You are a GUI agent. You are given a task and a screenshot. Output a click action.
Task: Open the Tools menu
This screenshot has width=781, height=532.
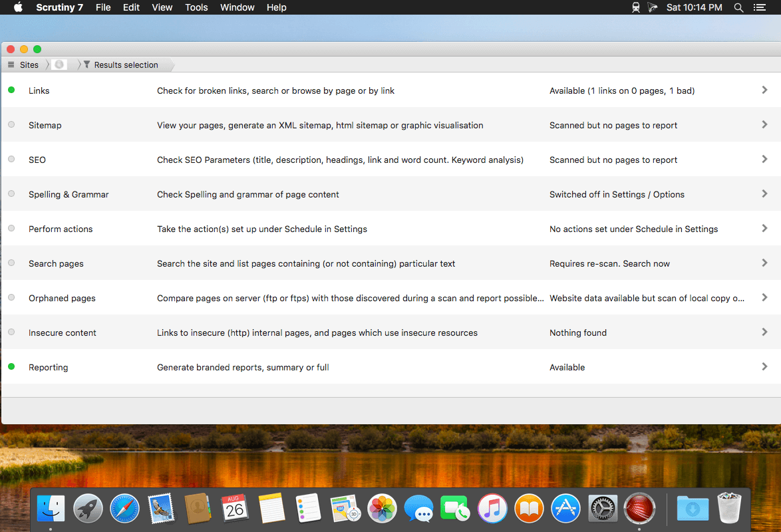[196, 7]
